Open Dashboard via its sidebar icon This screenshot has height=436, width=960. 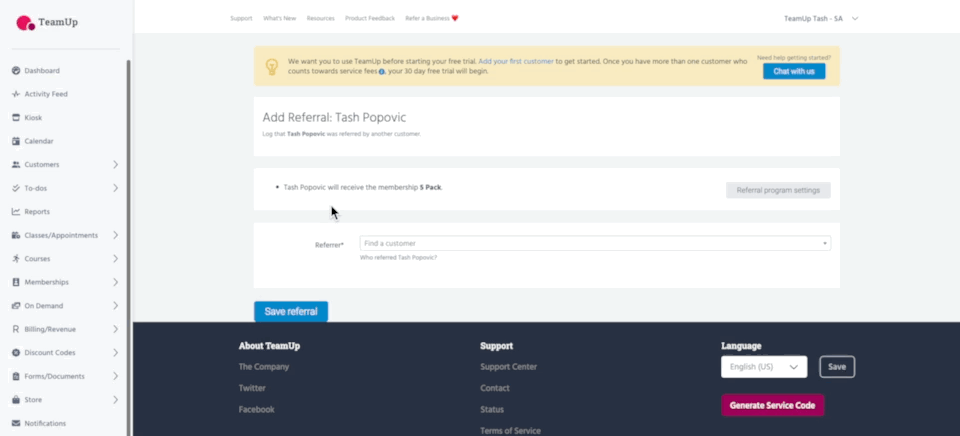[16, 71]
